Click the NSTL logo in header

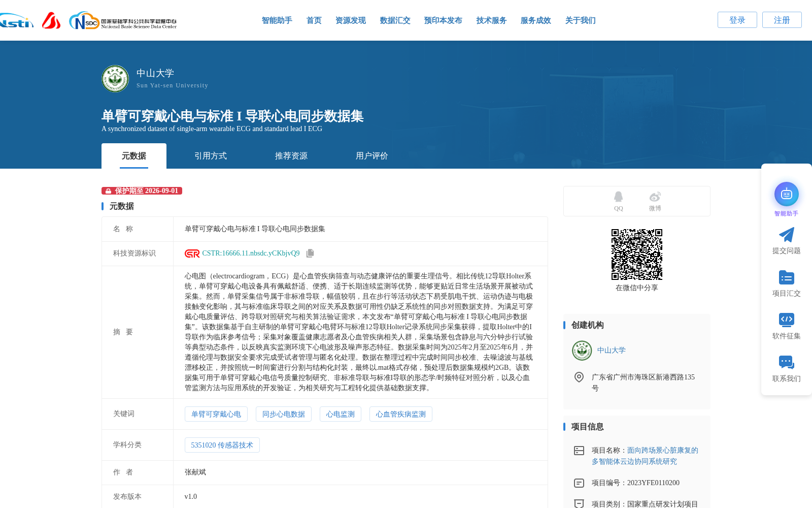pyautogui.click(x=16, y=20)
